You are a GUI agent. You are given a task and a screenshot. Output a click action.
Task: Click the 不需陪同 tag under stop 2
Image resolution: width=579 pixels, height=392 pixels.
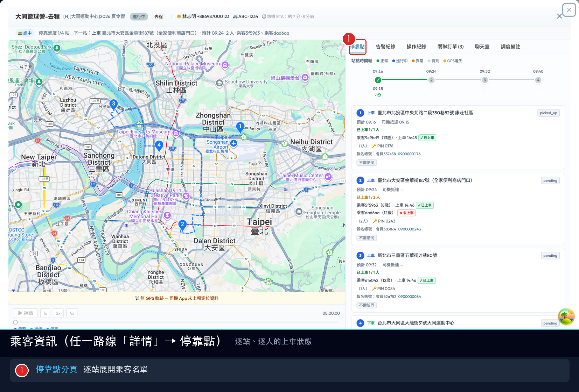click(367, 238)
